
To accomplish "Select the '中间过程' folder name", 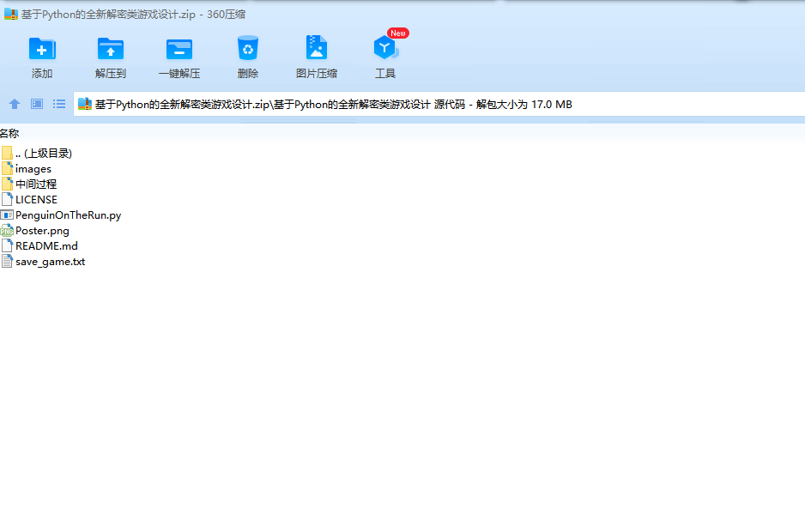I will tap(36, 184).
